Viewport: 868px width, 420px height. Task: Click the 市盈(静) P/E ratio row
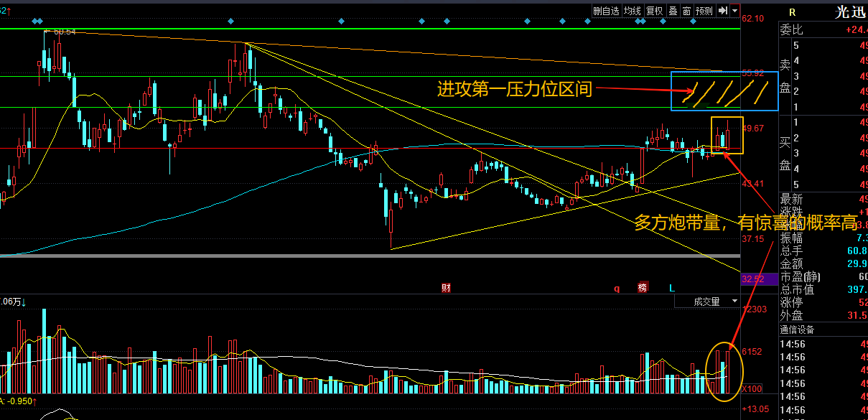pos(823,276)
